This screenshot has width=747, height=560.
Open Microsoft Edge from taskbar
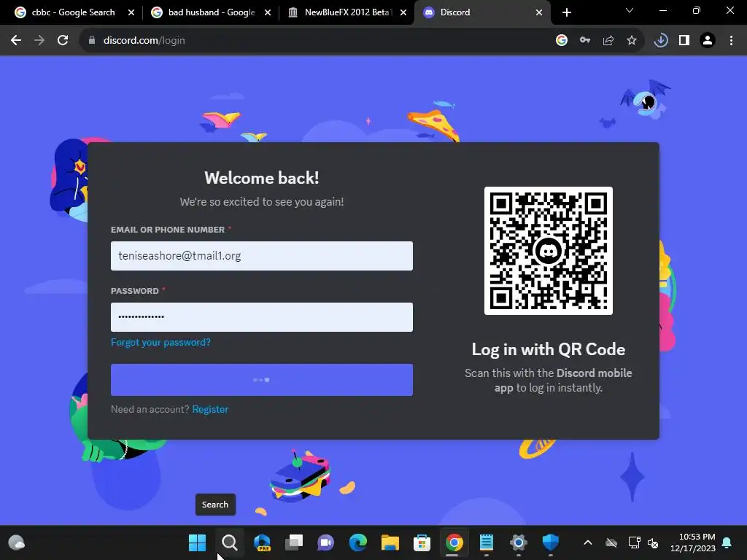(x=357, y=542)
